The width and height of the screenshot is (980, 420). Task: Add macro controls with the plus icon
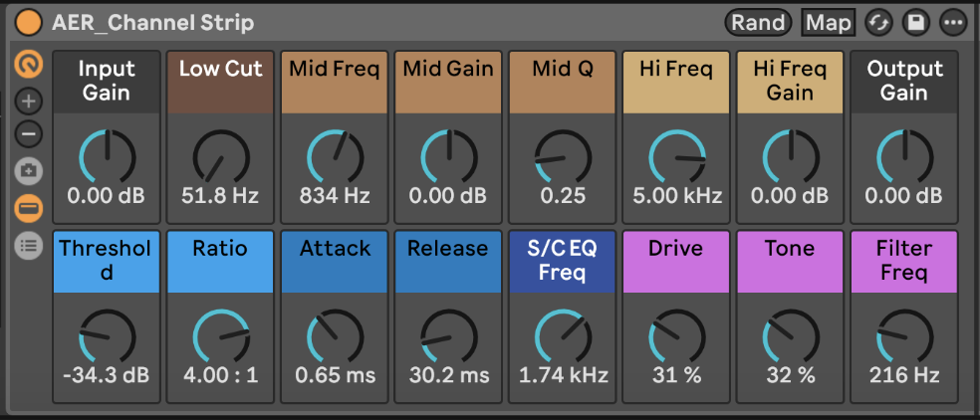click(x=29, y=101)
